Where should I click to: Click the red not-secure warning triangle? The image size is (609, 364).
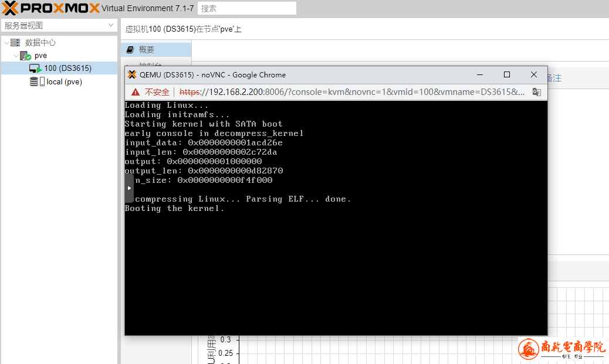(136, 92)
